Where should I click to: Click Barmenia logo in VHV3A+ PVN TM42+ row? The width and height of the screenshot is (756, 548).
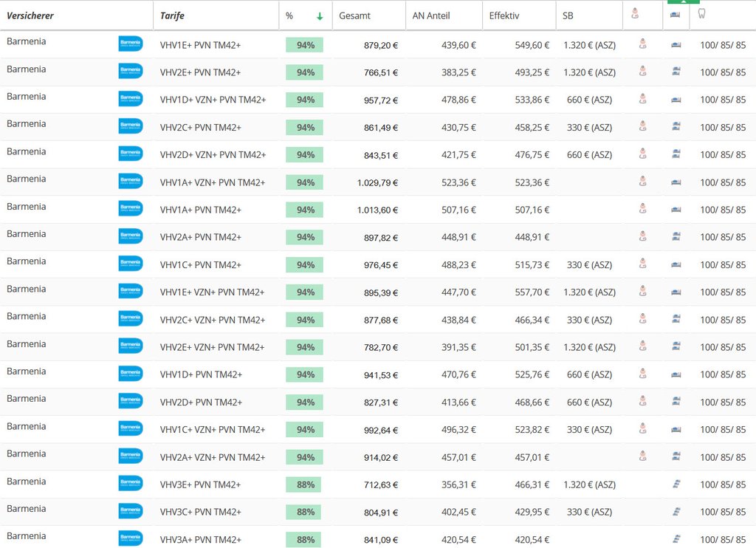click(131, 538)
